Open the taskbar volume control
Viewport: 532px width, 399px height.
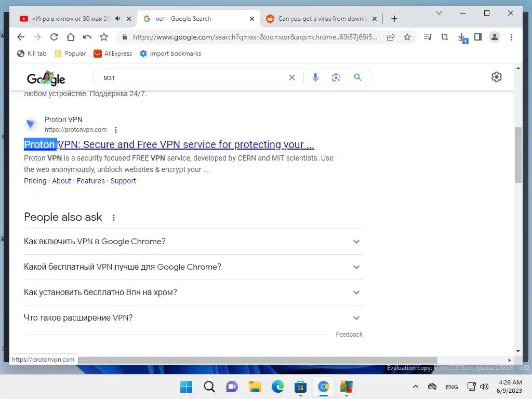484,387
